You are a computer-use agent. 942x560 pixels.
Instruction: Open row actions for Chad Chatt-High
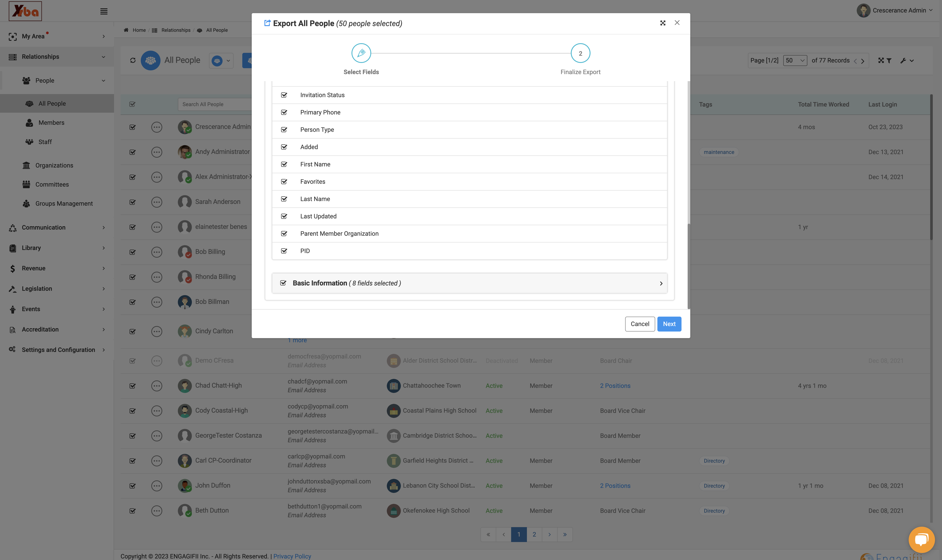click(x=157, y=386)
